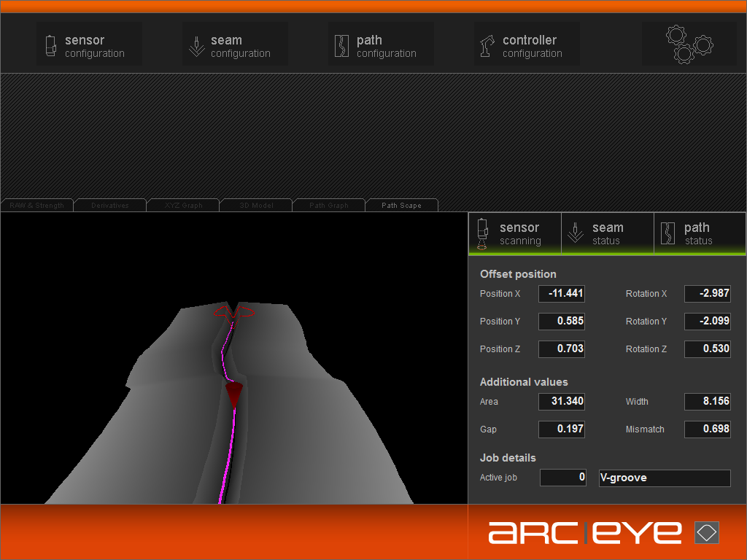
Task: View the seam status indicator
Action: 607,233
